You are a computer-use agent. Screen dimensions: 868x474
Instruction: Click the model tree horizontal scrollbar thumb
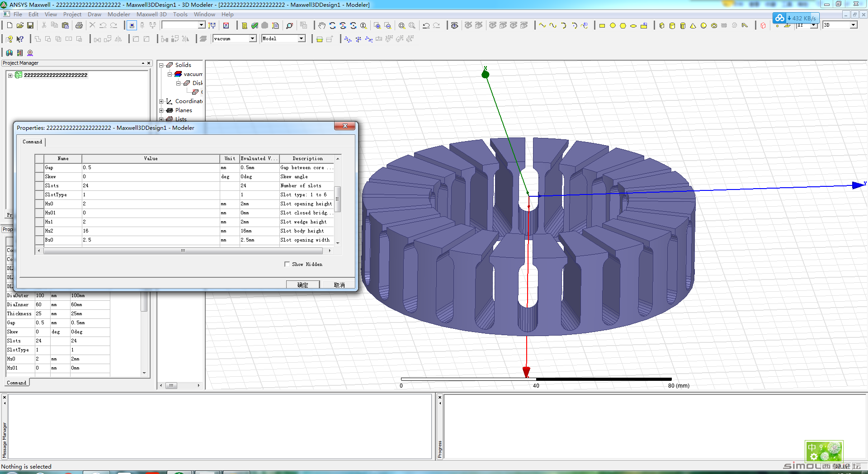tap(171, 385)
